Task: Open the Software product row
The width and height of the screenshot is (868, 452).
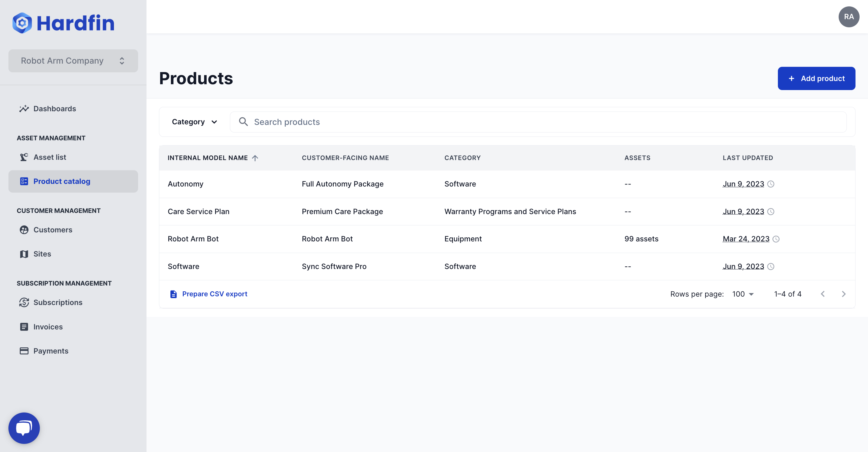Action: coord(507,266)
